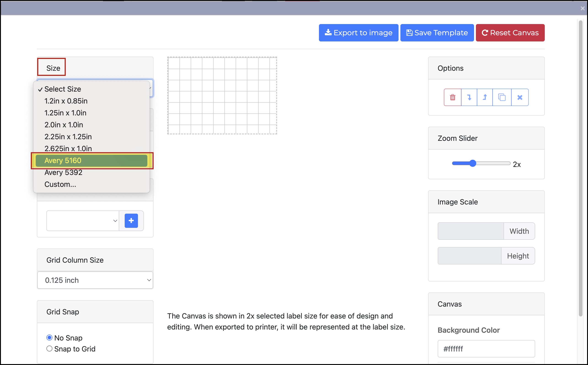The width and height of the screenshot is (588, 365).
Task: Enable Snap to Grid option
Action: tap(49, 349)
